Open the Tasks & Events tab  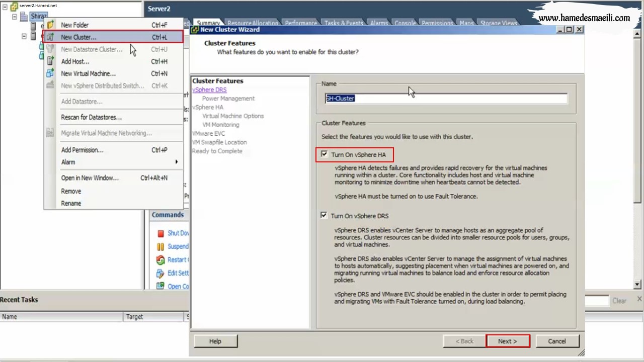tap(344, 23)
